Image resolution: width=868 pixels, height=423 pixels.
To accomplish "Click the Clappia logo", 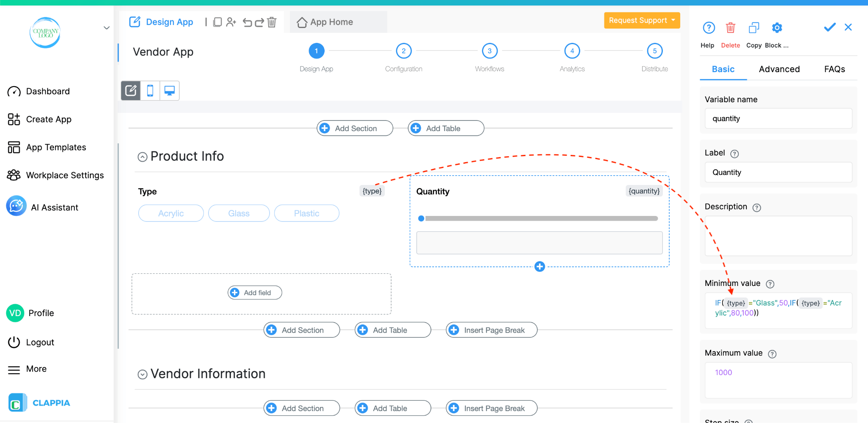I will [39, 403].
